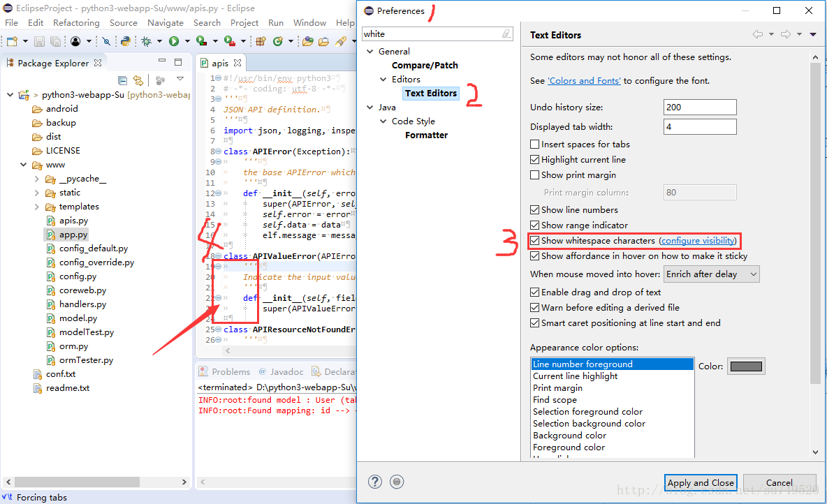Viewport: 827px width, 504px height.
Task: Open the Project menu
Action: tap(244, 22)
